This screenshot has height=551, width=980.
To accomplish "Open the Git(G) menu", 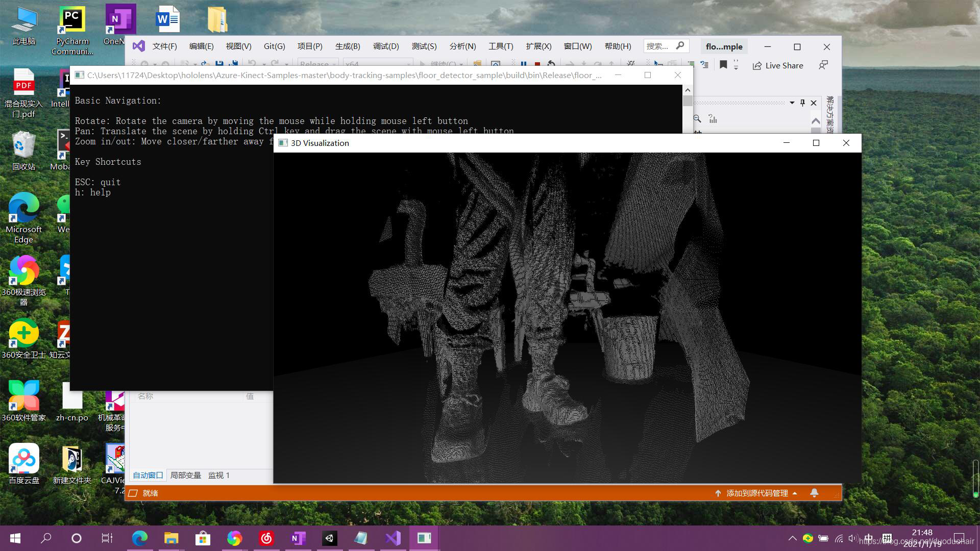I will (274, 46).
